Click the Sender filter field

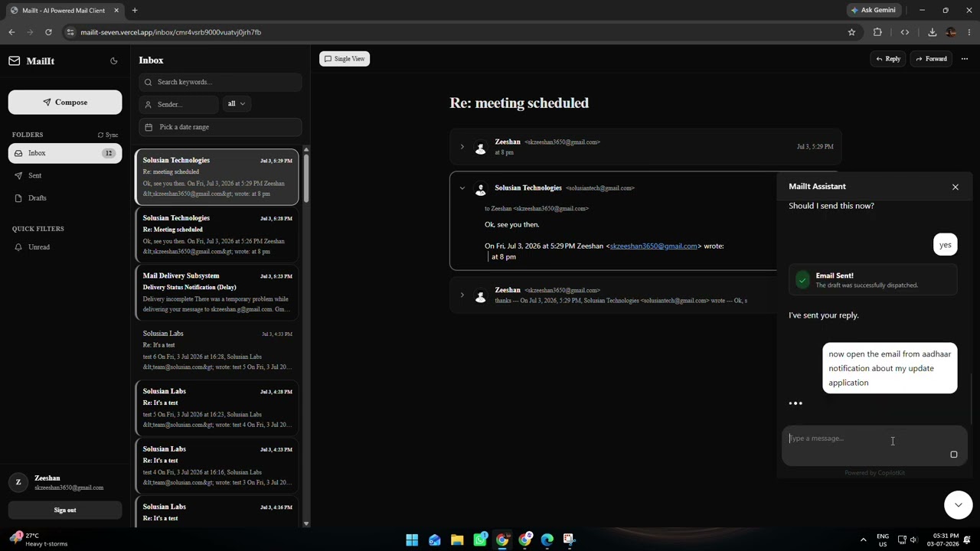click(x=179, y=104)
